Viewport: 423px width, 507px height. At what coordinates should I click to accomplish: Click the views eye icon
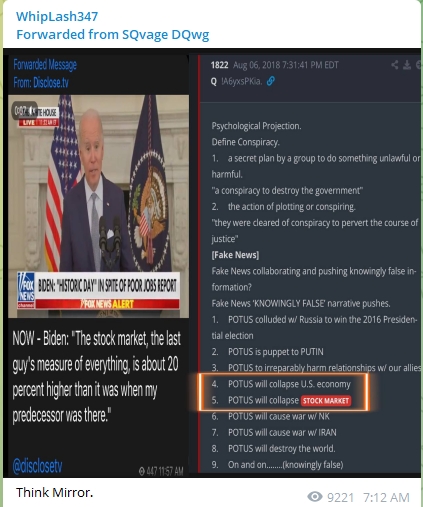(315, 497)
